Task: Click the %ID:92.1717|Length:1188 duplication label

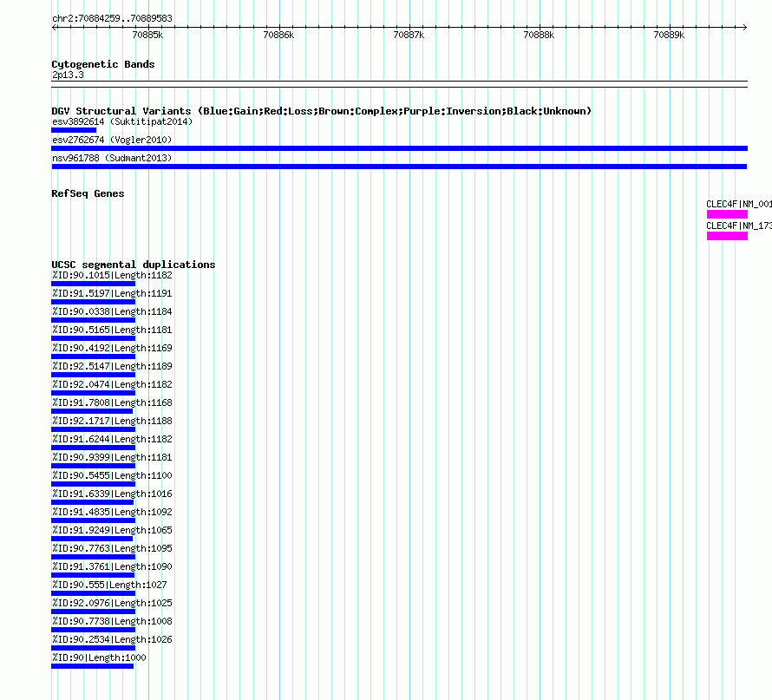Action: [x=112, y=421]
